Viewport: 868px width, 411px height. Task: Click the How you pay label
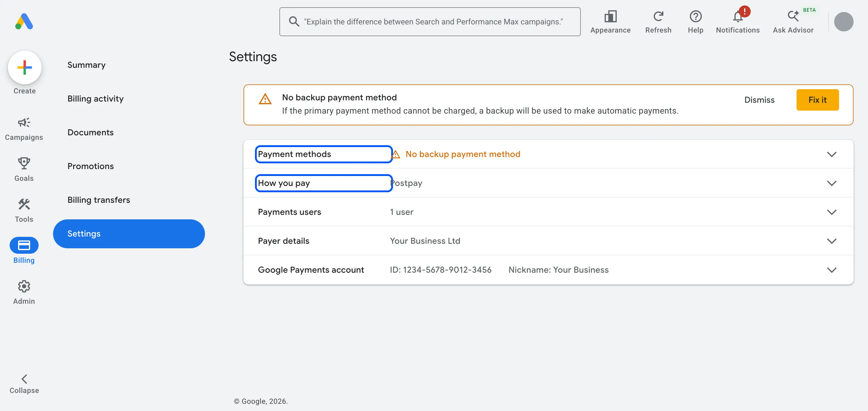tap(284, 183)
